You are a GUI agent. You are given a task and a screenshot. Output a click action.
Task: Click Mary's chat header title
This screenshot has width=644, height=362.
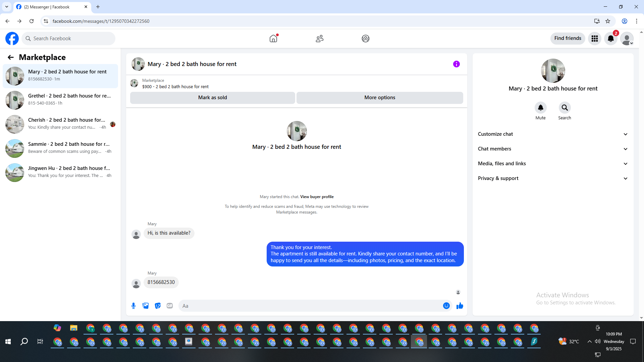192,64
